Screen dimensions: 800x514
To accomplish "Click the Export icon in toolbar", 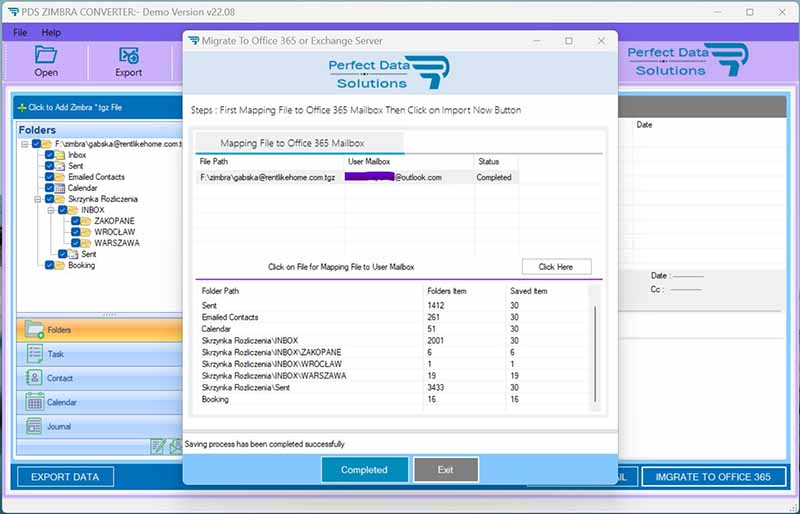I will pyautogui.click(x=129, y=55).
